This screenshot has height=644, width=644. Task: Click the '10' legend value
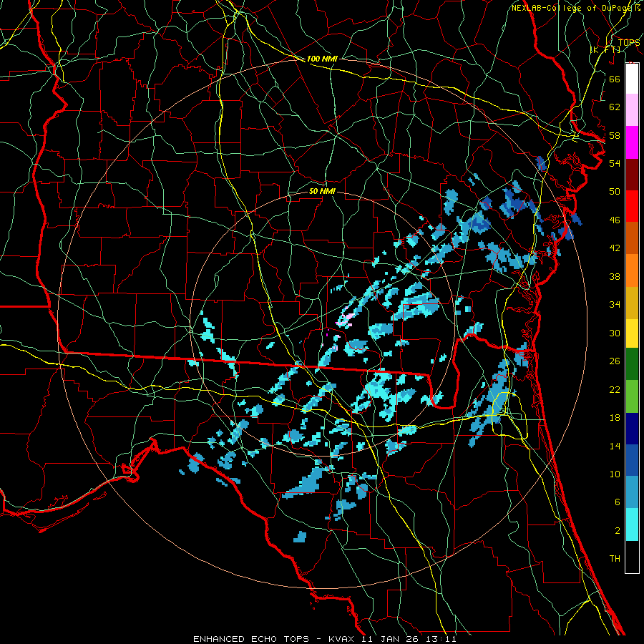(615, 474)
